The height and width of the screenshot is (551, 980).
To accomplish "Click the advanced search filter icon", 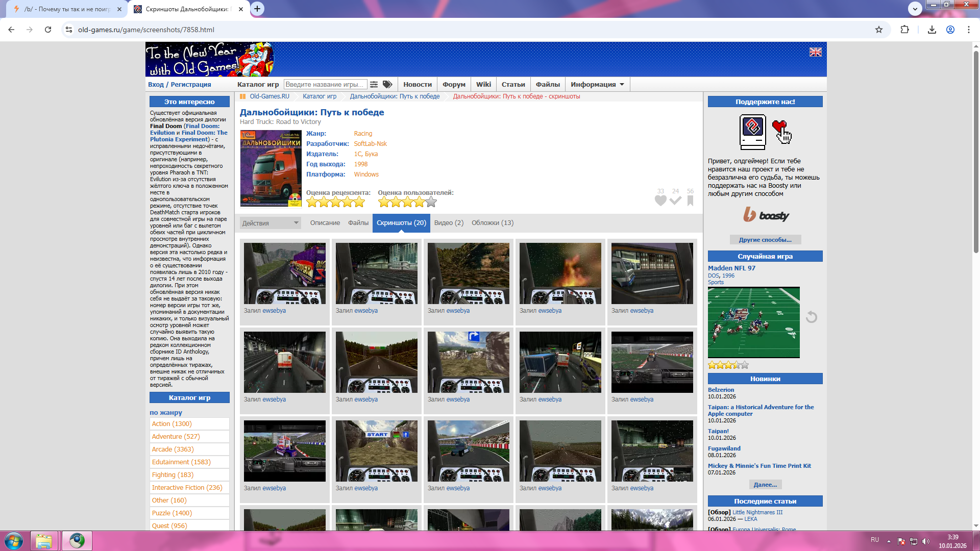I will tap(374, 85).
